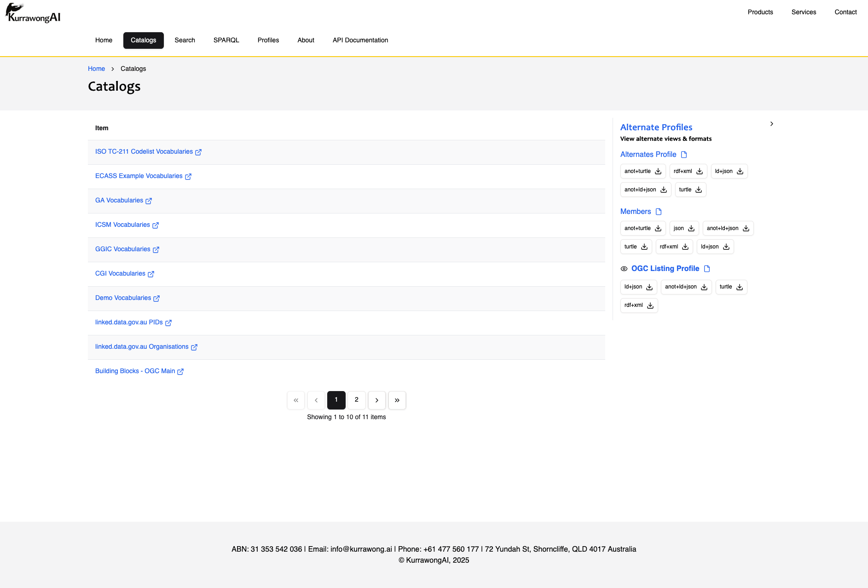This screenshot has height=588, width=868.
Task: Click external link icon beside GA Vocabularies
Action: pos(149,201)
